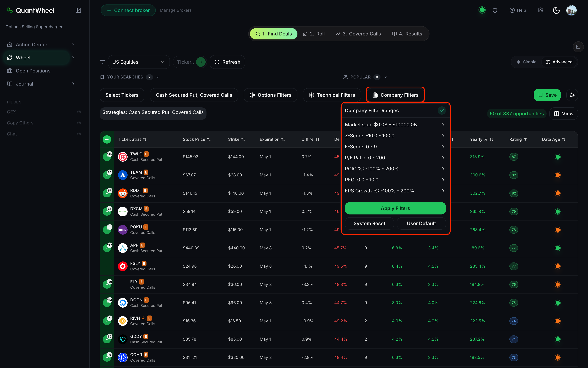This screenshot has height=368, width=588.
Task: Click the Connect broker button
Action: 128,10
